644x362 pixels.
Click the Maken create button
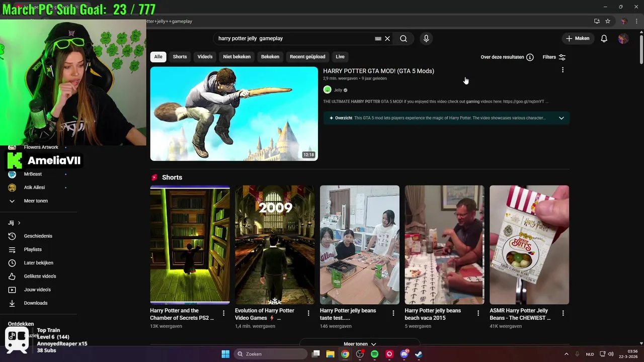[x=578, y=39]
